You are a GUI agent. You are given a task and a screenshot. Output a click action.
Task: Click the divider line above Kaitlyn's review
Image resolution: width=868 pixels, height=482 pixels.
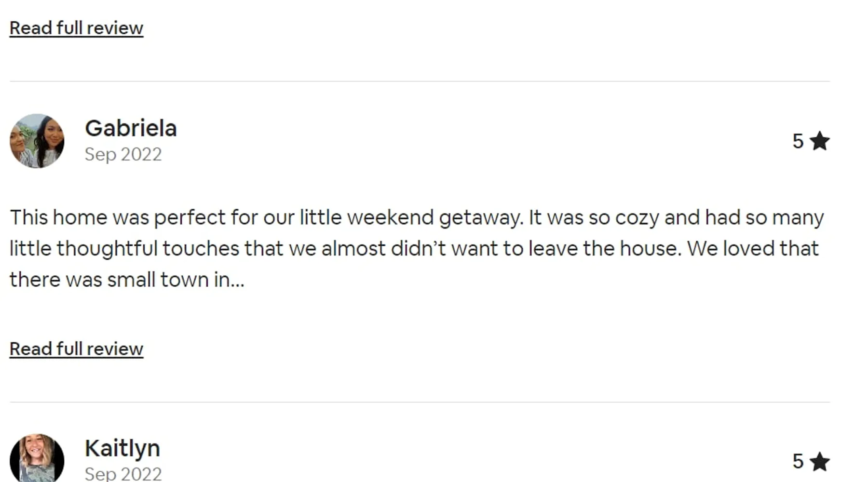[x=420, y=402]
